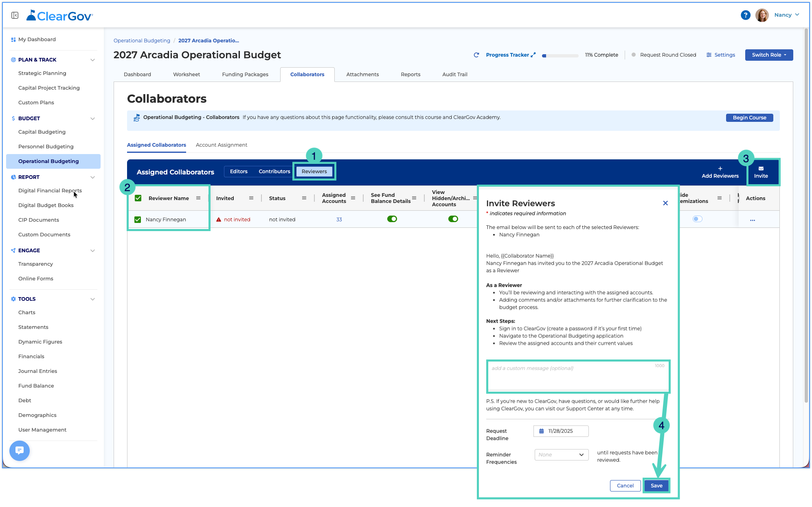Open the help question mark icon

point(745,15)
